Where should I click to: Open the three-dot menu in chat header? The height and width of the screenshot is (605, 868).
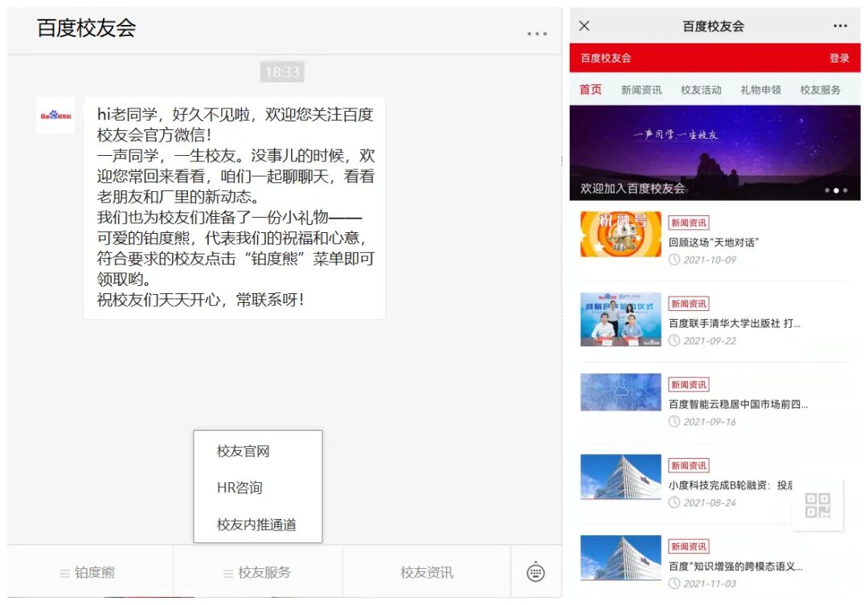coord(536,34)
